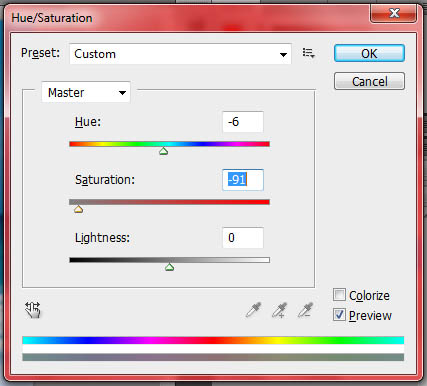Click the Saturation slider handle
The image size is (427, 386).
click(x=78, y=209)
